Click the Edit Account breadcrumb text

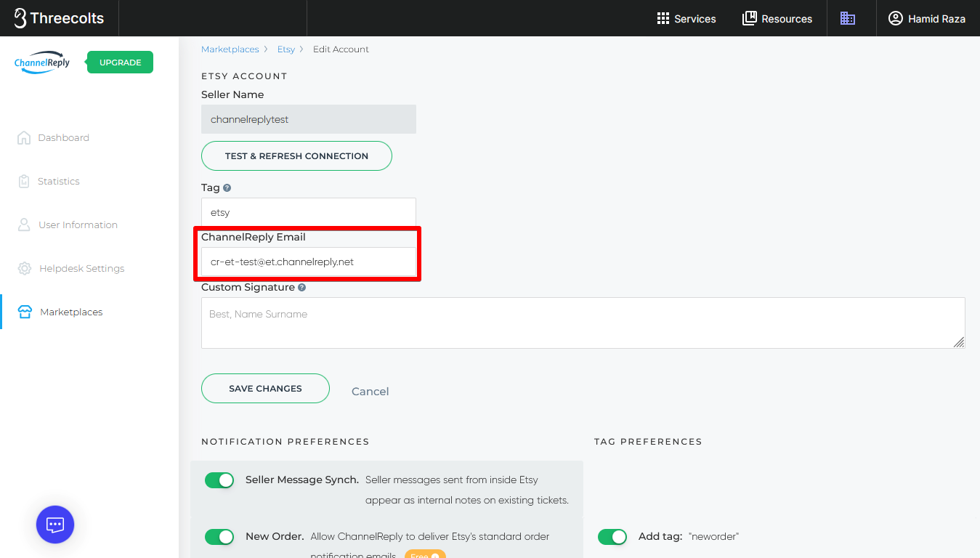coord(341,49)
